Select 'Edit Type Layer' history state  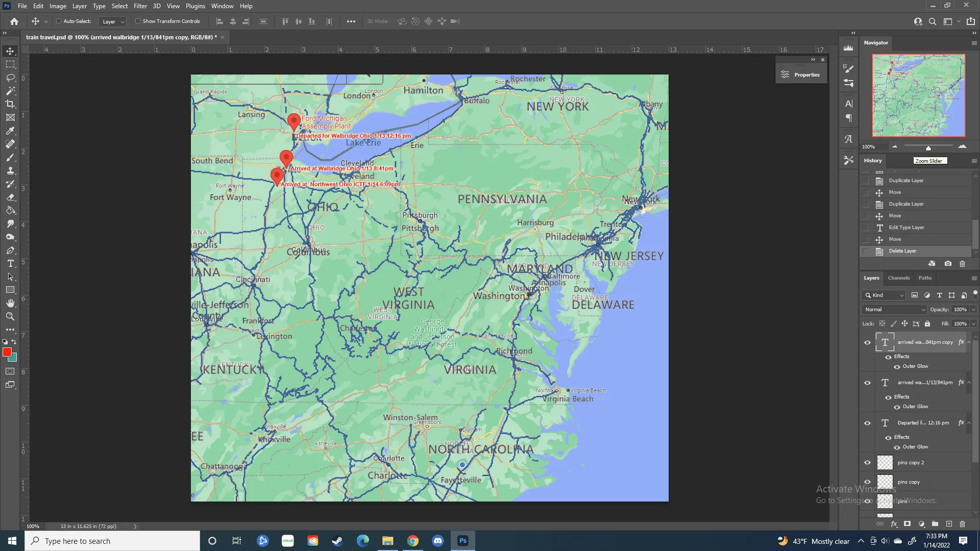click(916, 228)
